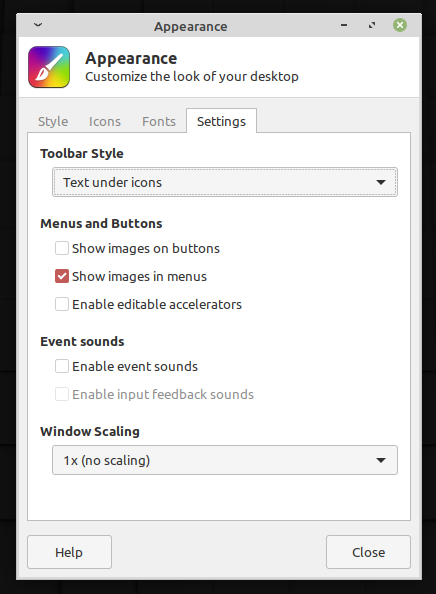Image resolution: width=436 pixels, height=594 pixels.
Task: Open the Fonts tab
Action: point(159,121)
